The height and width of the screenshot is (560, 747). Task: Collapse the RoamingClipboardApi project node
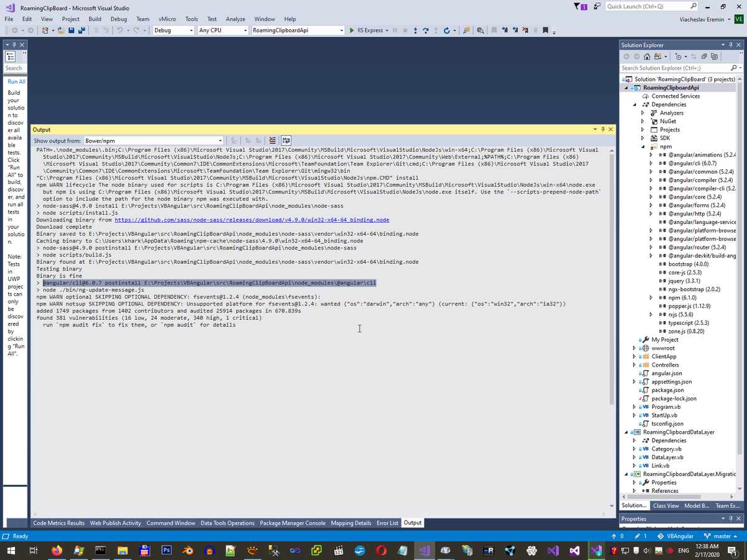pyautogui.click(x=627, y=88)
